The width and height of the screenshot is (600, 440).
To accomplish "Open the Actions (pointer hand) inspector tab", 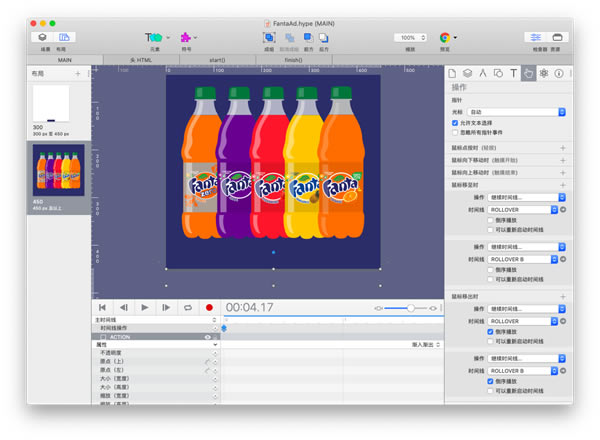I will 528,73.
